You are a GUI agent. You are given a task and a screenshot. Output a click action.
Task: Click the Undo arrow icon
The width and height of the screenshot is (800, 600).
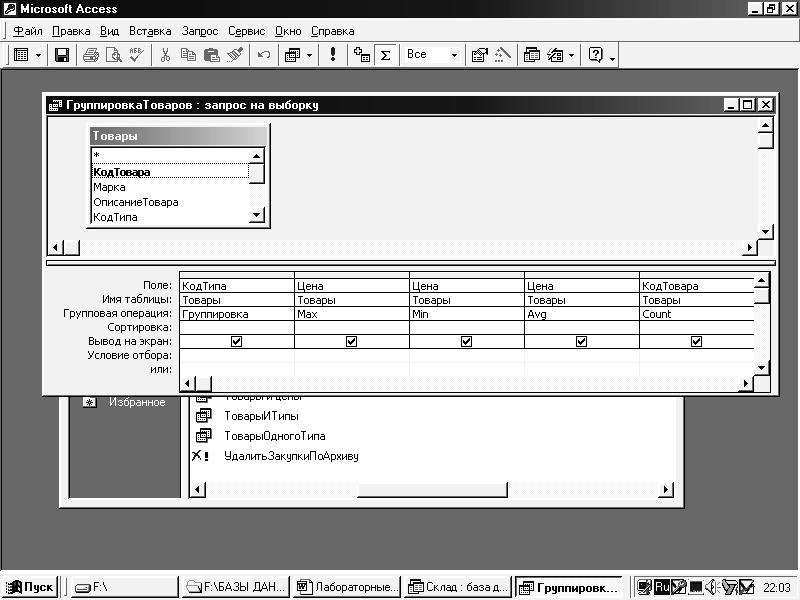(264, 55)
